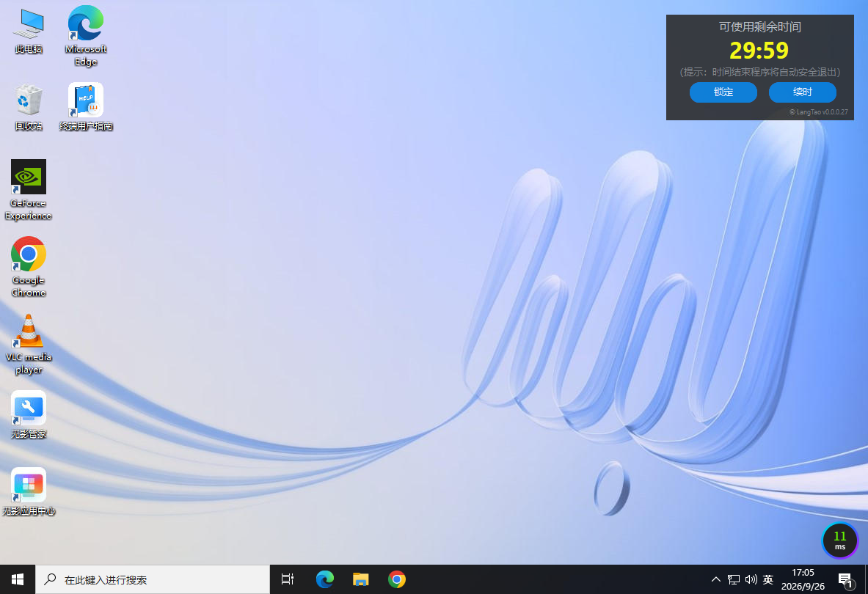This screenshot has width=868, height=594.
Task: Select the 无影管家 desktop shortcut
Action: tap(28, 415)
